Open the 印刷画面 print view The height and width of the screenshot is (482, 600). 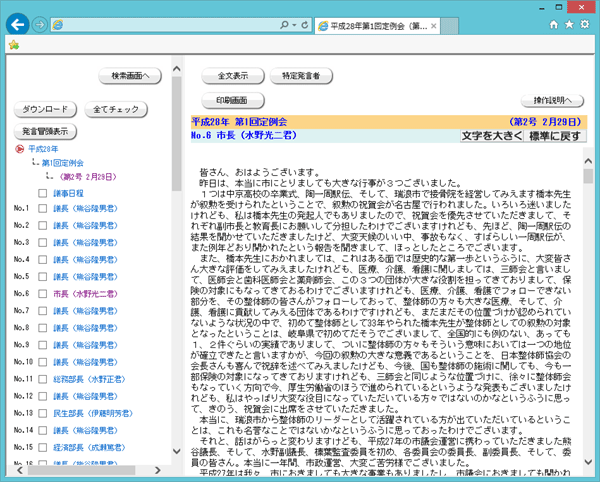[x=233, y=100]
